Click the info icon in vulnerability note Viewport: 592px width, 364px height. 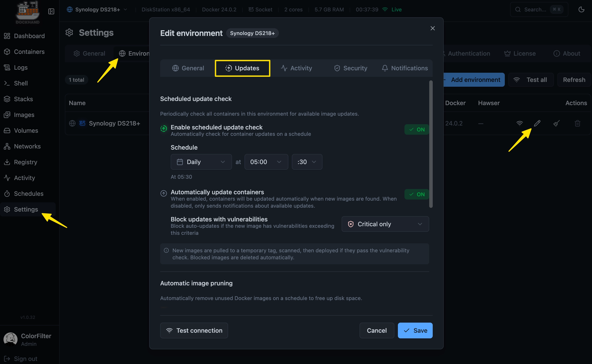[x=166, y=250]
